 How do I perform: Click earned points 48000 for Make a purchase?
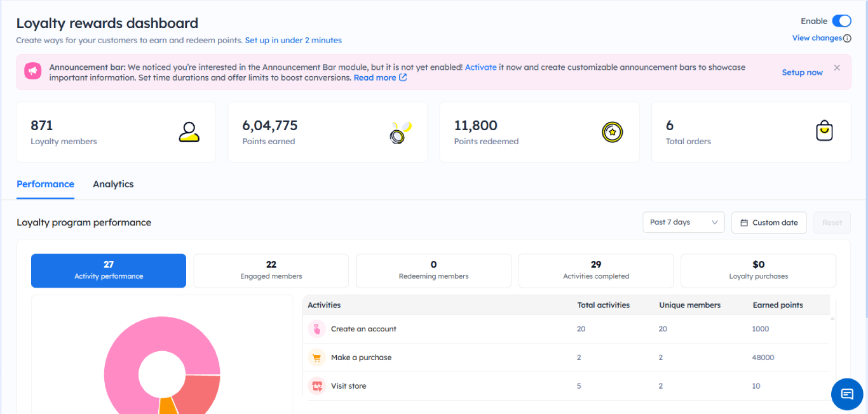[763, 357]
